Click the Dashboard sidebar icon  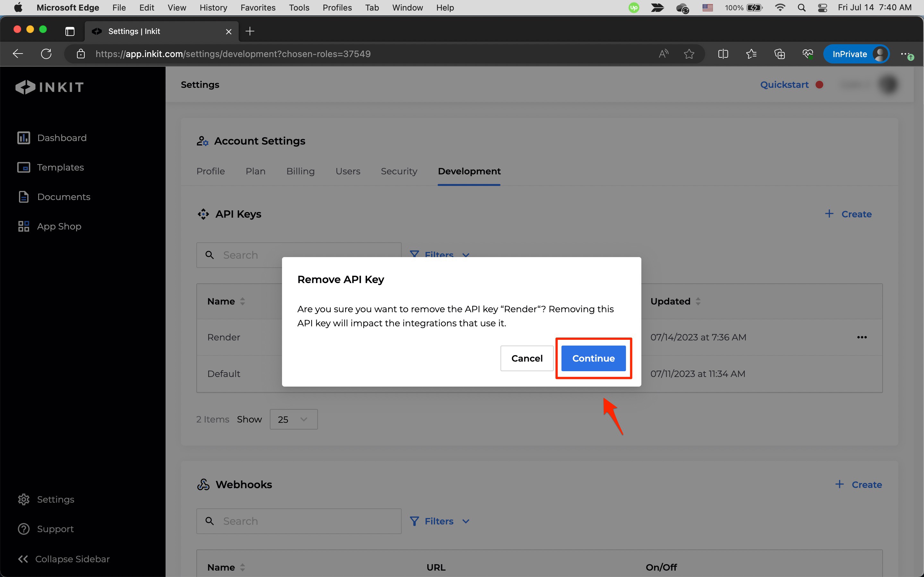point(23,138)
